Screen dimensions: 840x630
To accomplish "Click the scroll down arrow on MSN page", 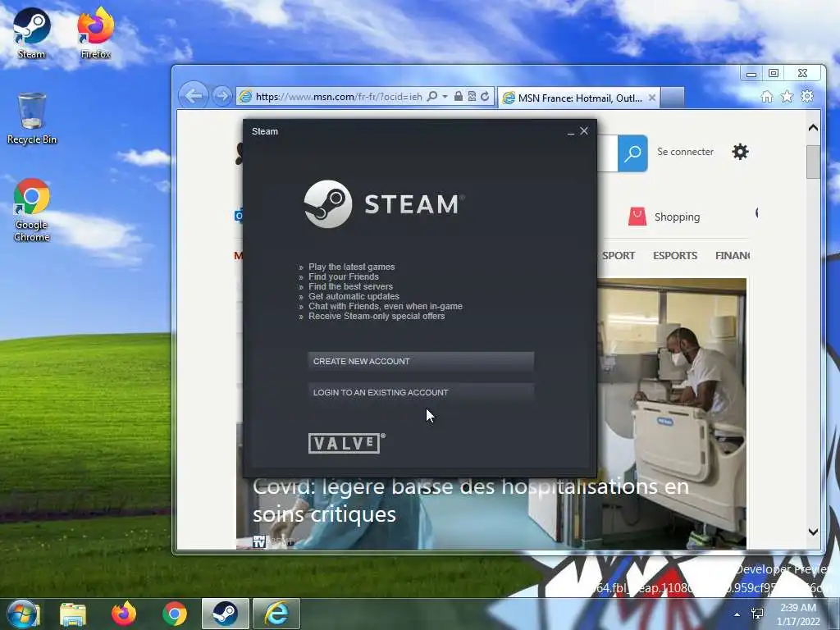I will [813, 532].
